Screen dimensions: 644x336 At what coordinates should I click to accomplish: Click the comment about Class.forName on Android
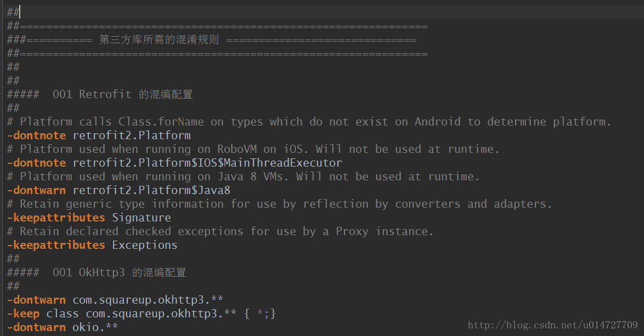[x=309, y=122]
